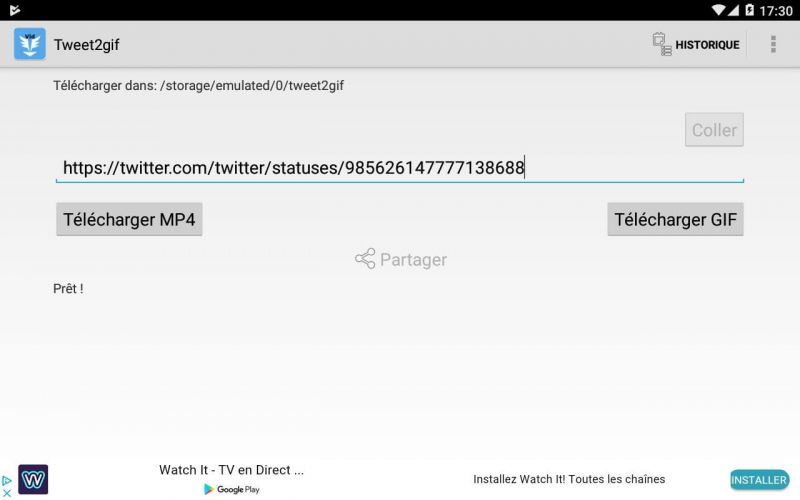Tap the 17:30 clock in status bar

click(x=776, y=11)
